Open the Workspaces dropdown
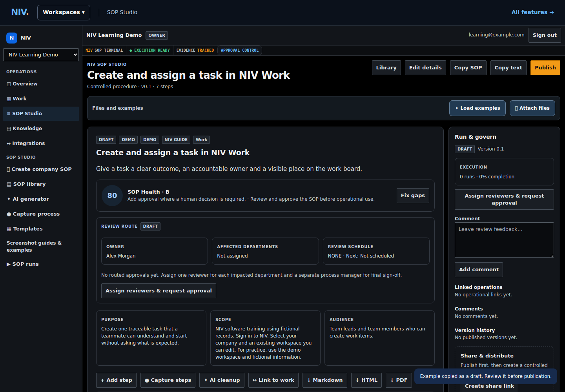 tap(64, 13)
